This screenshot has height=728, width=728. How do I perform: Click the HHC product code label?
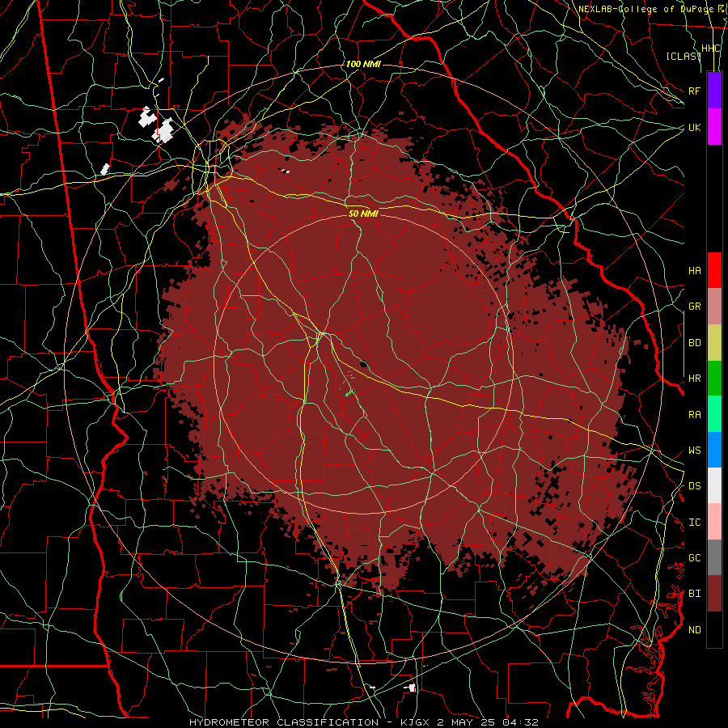[x=710, y=49]
